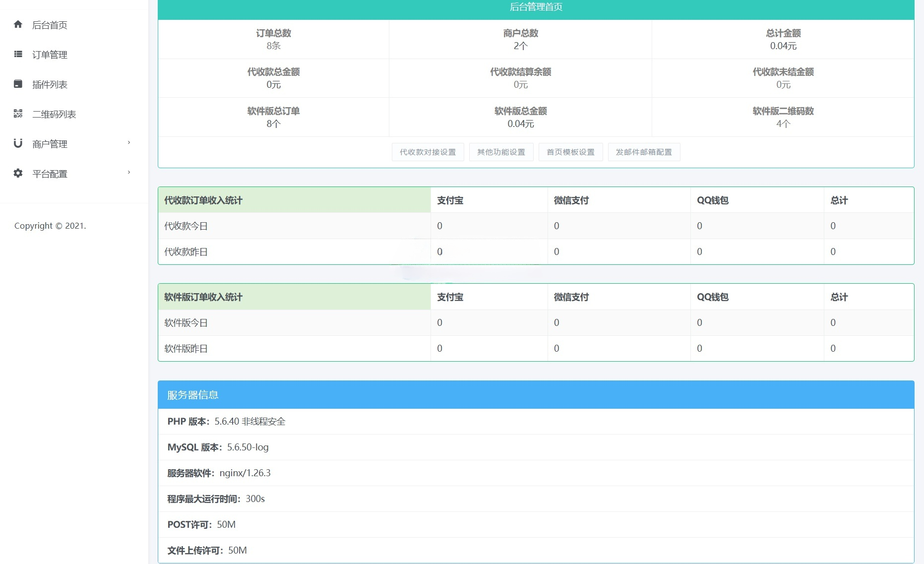
Task: Click the 服务器信息 panel header
Action: tap(193, 395)
